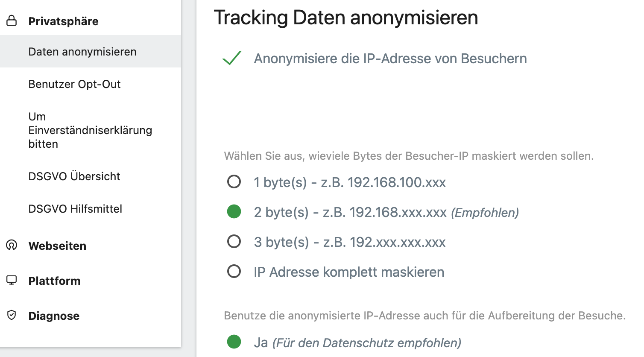This screenshot has width=644, height=357.
Task: Open Benutzer Opt-Out menu item
Action: [74, 84]
